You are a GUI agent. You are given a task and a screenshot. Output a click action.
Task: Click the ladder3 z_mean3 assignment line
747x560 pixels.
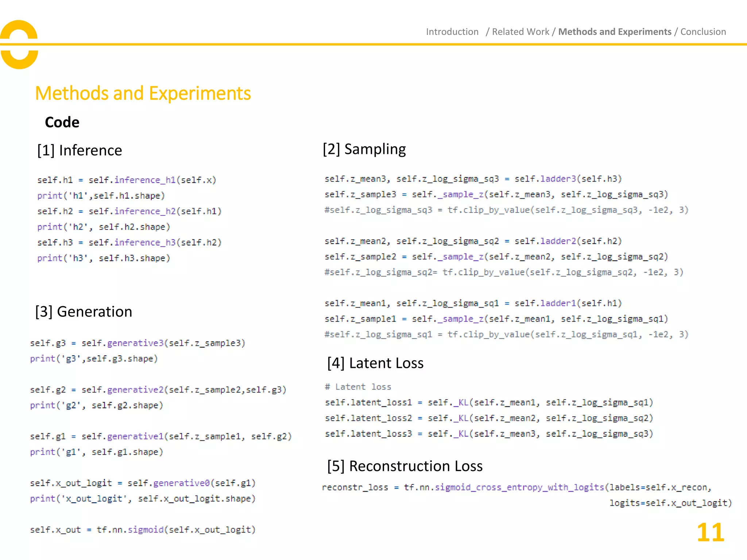point(473,179)
